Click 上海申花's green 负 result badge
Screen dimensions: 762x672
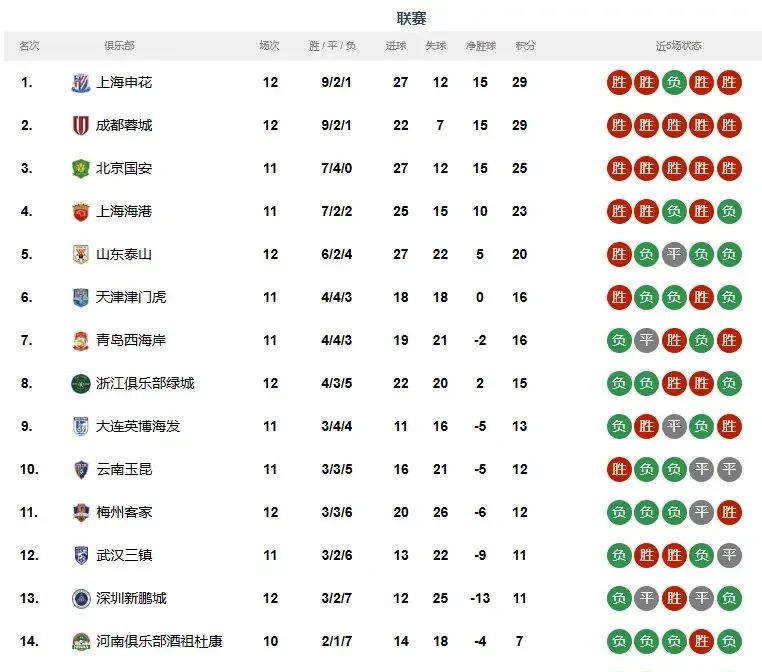point(674,83)
